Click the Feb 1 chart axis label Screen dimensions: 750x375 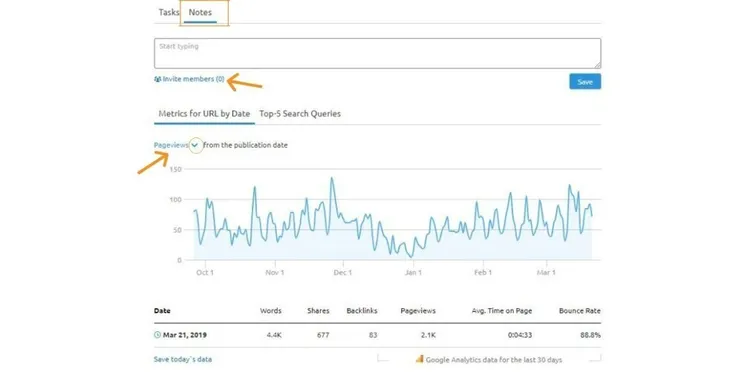click(x=483, y=273)
